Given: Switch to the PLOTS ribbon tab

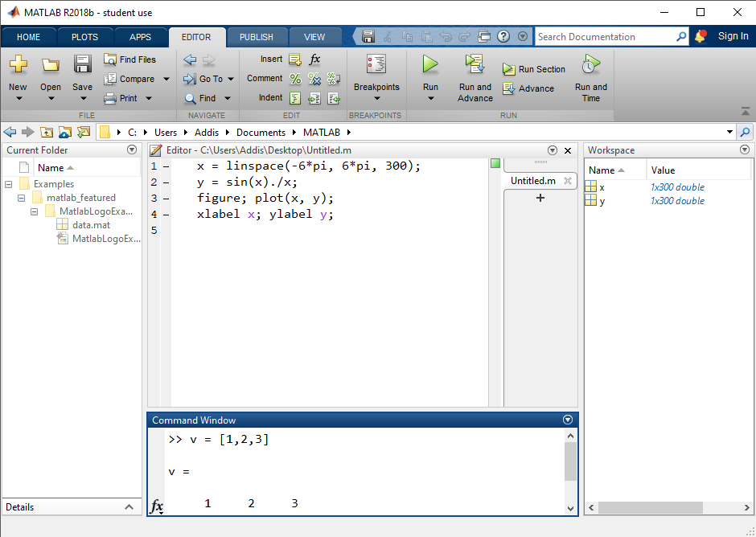Looking at the screenshot, I should pos(84,37).
